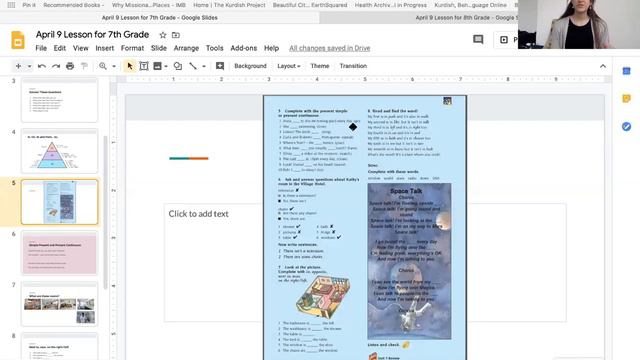This screenshot has width=640, height=360.
Task: Open the Layout dropdown
Action: click(x=289, y=66)
